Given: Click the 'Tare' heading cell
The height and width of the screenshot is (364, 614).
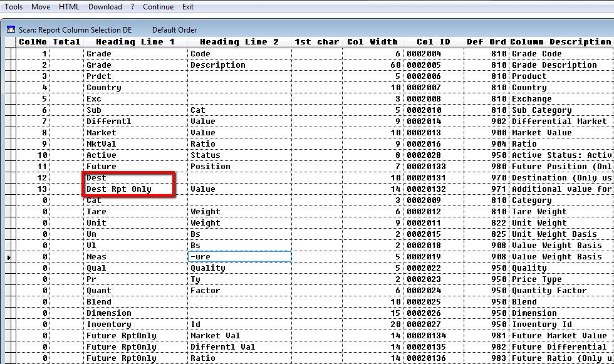Looking at the screenshot, I should (x=135, y=212).
